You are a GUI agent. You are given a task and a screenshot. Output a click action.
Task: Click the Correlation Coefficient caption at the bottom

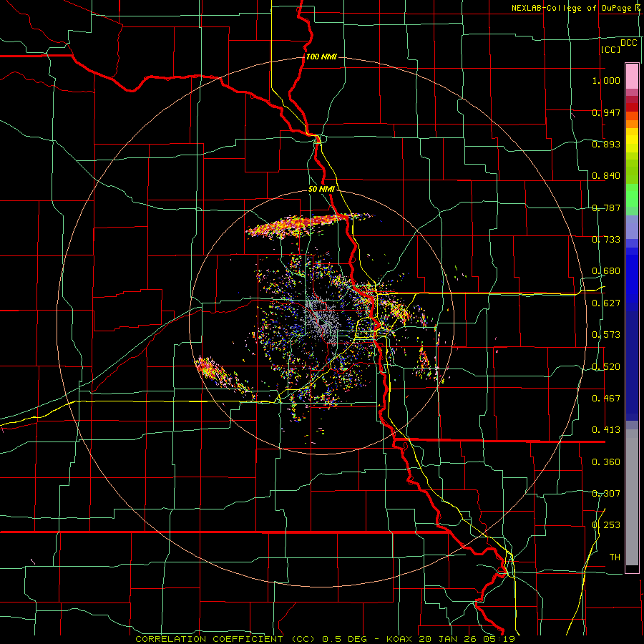pos(325,639)
